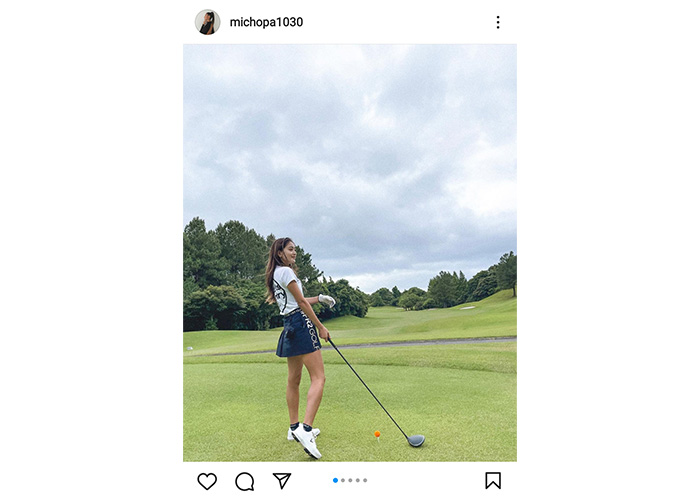
Task: Open michopa1030 profile picture avatar
Action: (208, 22)
